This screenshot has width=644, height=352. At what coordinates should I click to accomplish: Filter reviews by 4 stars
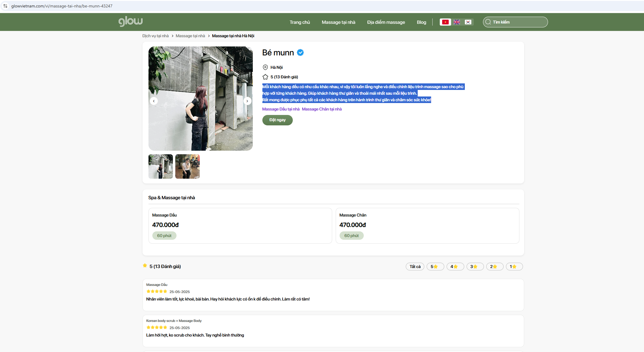(x=455, y=267)
